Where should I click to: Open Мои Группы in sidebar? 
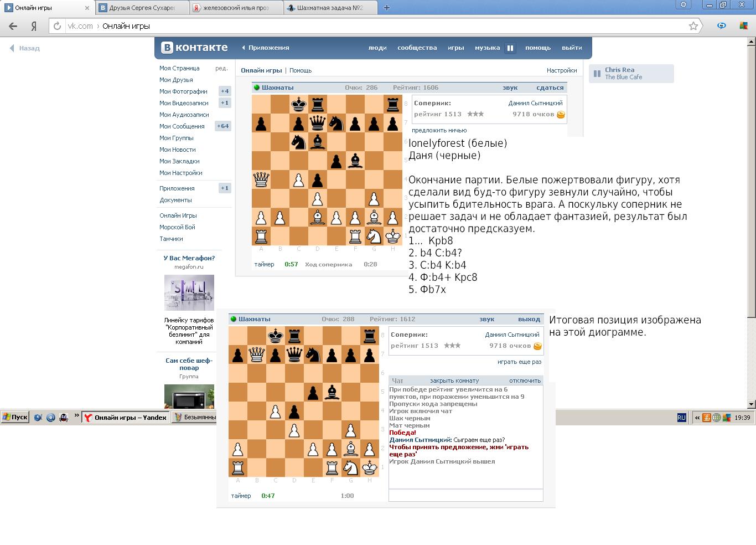[177, 138]
